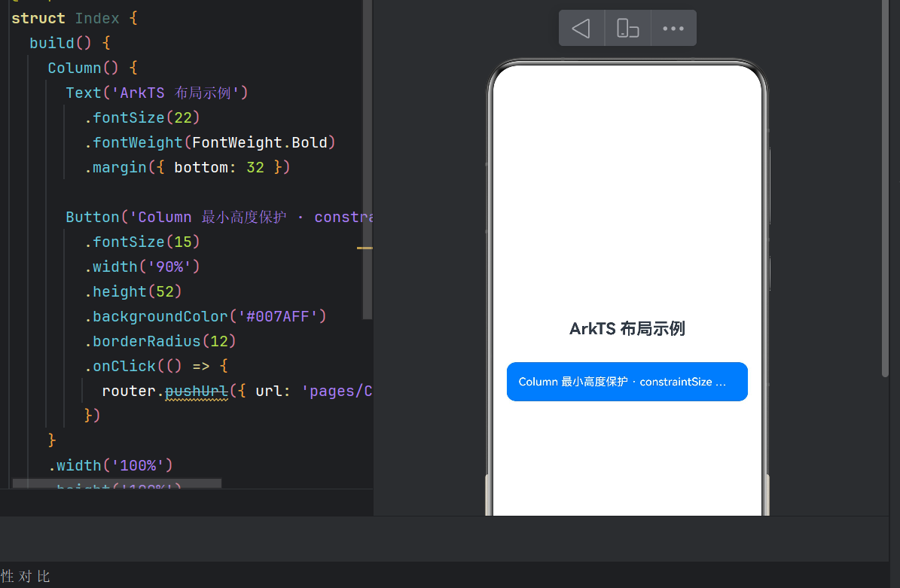Select the 'ArkTS 布局示例' title in preview

627,329
